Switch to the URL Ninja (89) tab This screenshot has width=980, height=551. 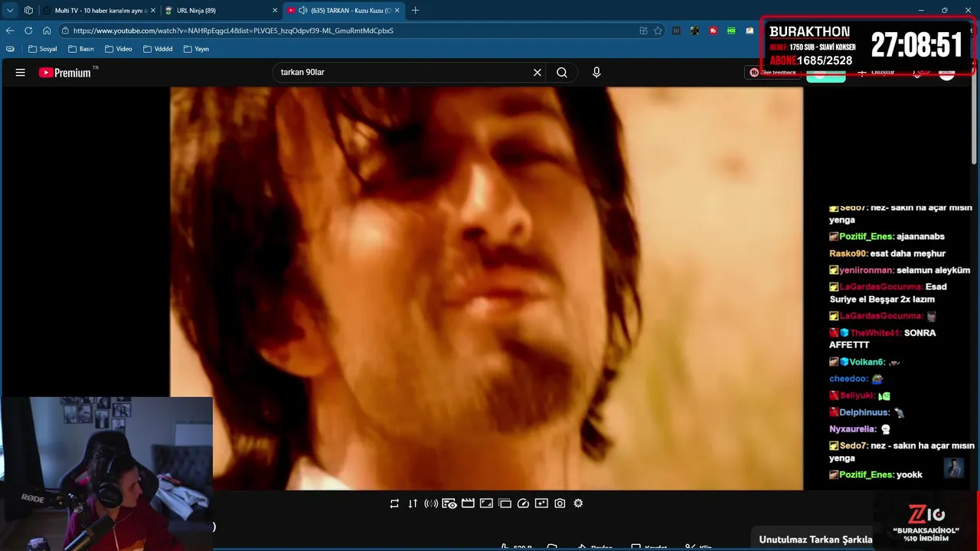tap(220, 10)
